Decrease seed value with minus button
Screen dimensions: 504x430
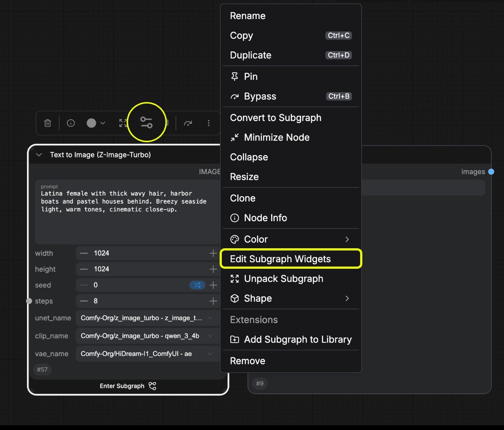pos(84,285)
